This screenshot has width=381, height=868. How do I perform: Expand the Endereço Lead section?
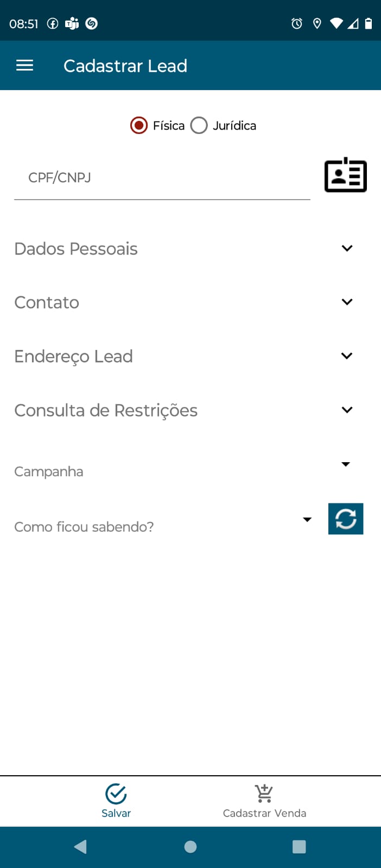(347, 356)
